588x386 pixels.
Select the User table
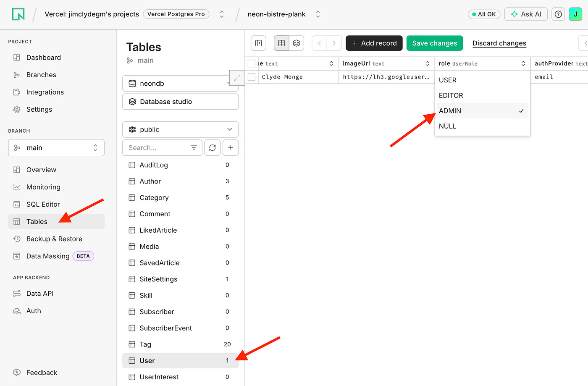pyautogui.click(x=181, y=361)
